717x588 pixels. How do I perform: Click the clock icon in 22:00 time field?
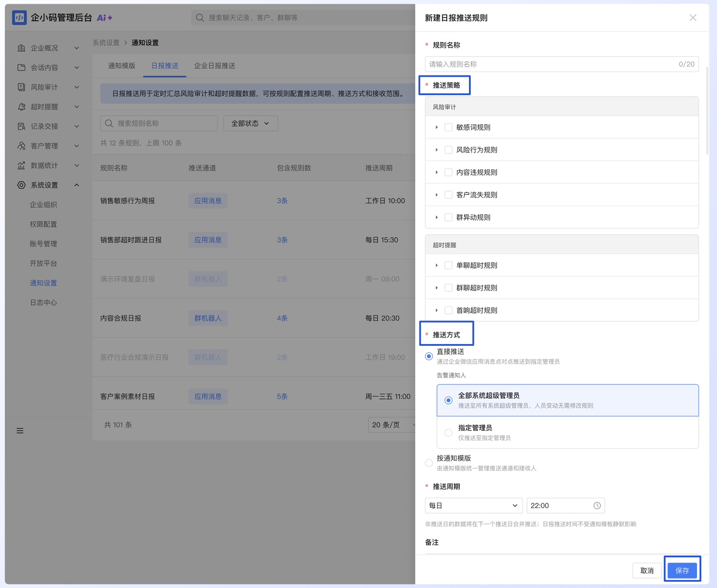[597, 505]
